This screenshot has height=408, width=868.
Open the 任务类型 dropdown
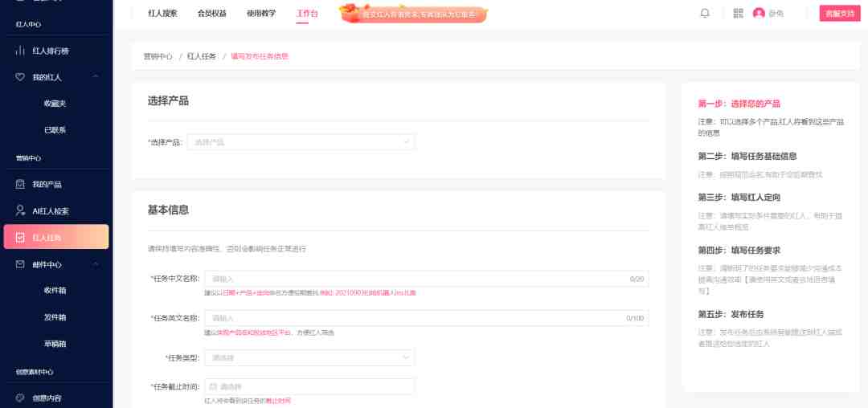[x=309, y=357]
